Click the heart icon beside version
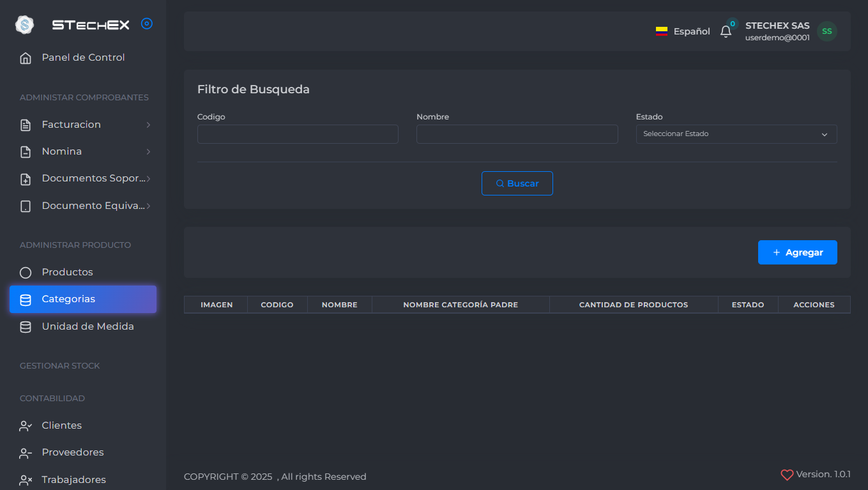The height and width of the screenshot is (490, 868). (787, 475)
